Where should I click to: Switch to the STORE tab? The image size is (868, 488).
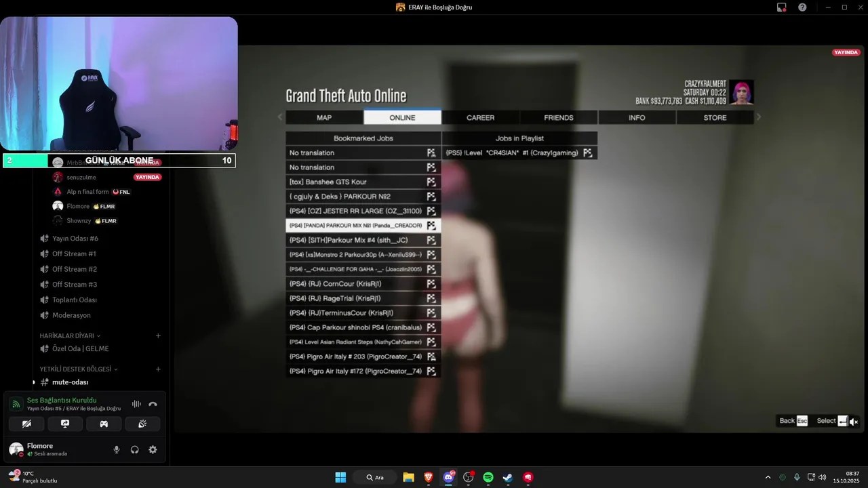(x=715, y=117)
